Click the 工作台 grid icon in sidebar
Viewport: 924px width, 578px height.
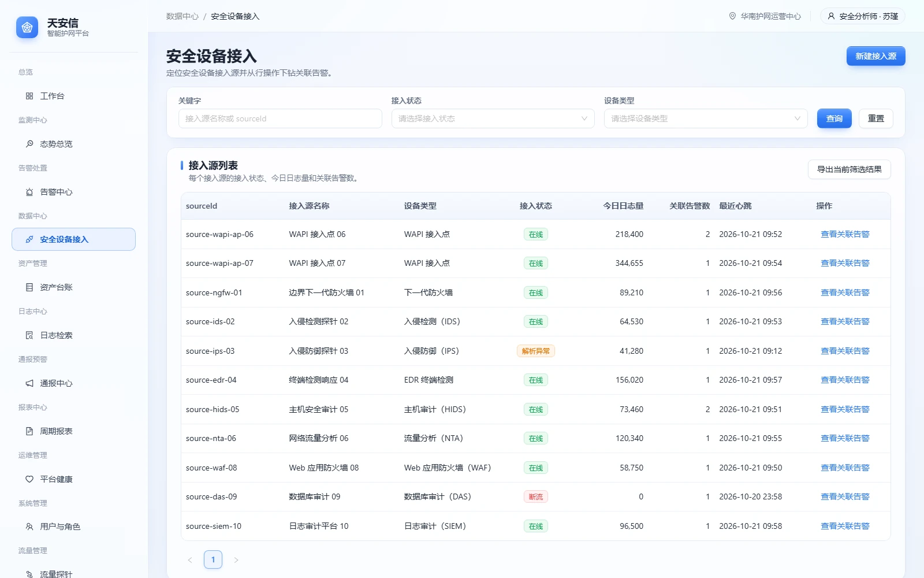coord(29,96)
